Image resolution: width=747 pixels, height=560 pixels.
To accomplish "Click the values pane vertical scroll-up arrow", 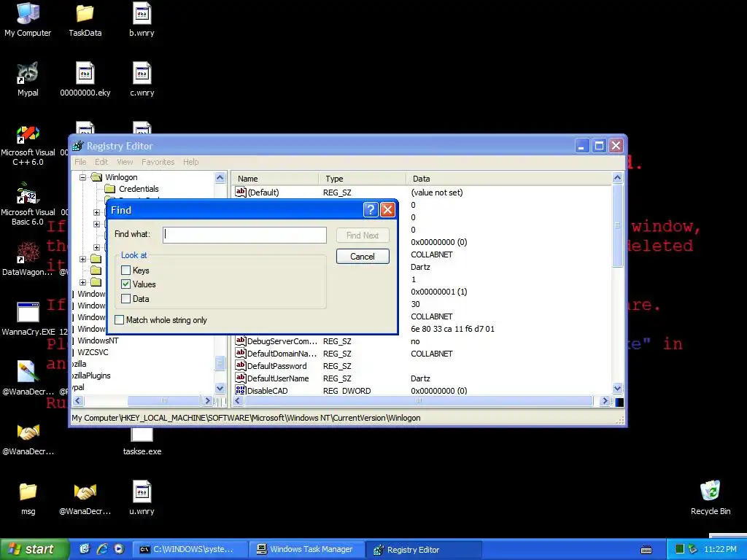I will pos(617,178).
